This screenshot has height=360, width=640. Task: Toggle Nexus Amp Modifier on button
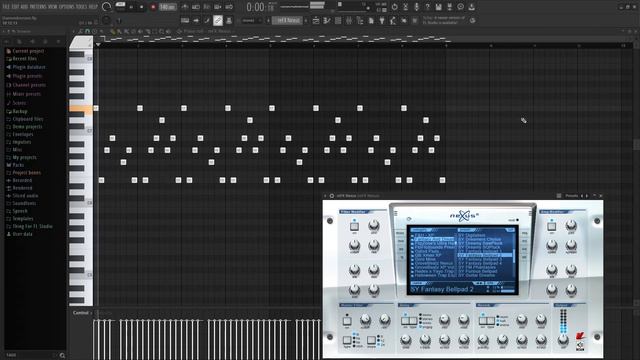point(551,227)
